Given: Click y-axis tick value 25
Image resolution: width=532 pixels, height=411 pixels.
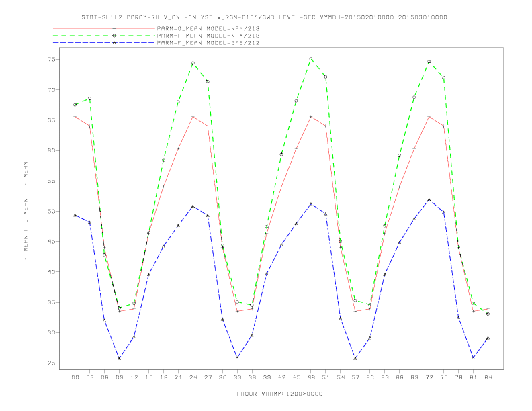Looking at the screenshot, I should pyautogui.click(x=52, y=363).
